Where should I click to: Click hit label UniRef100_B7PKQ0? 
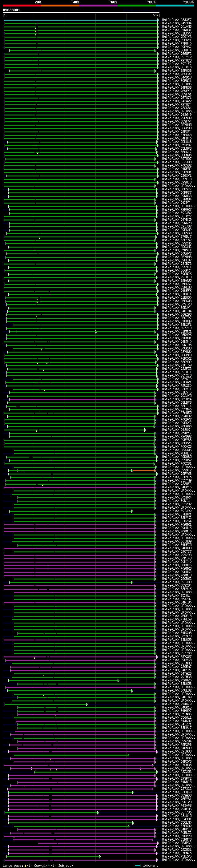click(176, 826)
